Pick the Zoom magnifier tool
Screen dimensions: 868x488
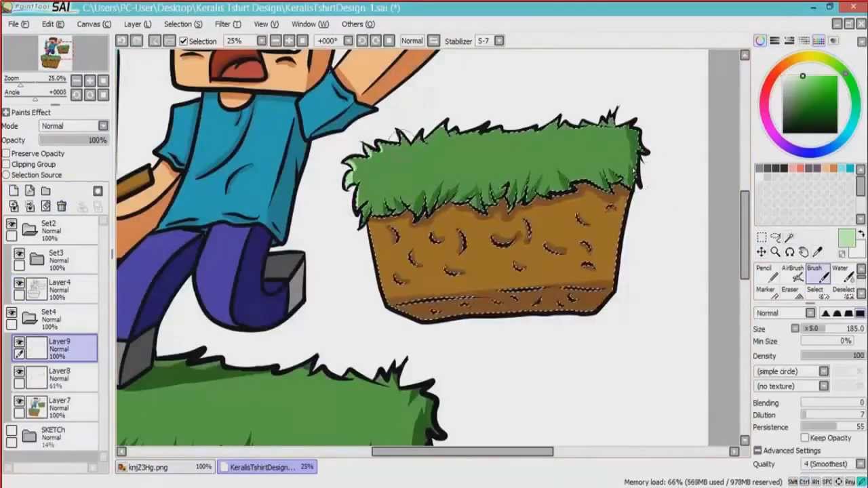point(776,252)
